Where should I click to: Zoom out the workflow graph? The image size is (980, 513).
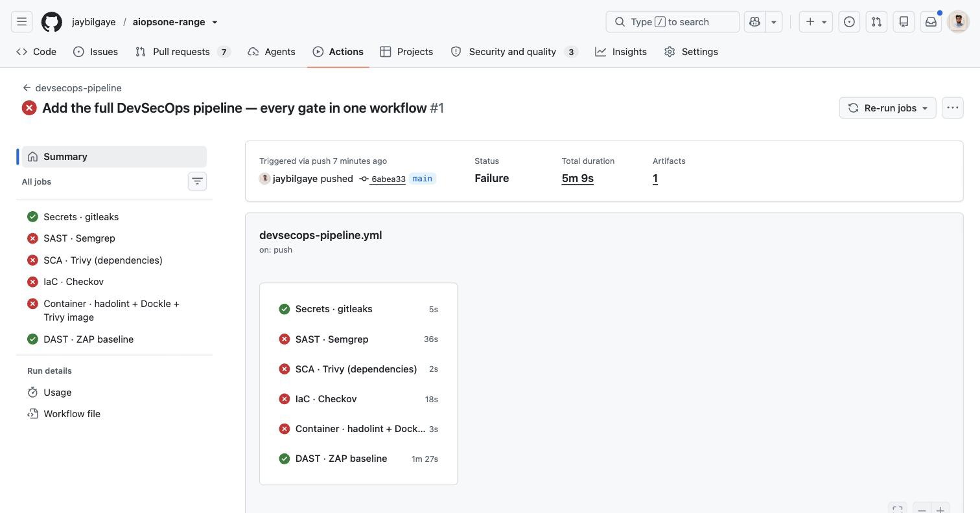click(922, 510)
